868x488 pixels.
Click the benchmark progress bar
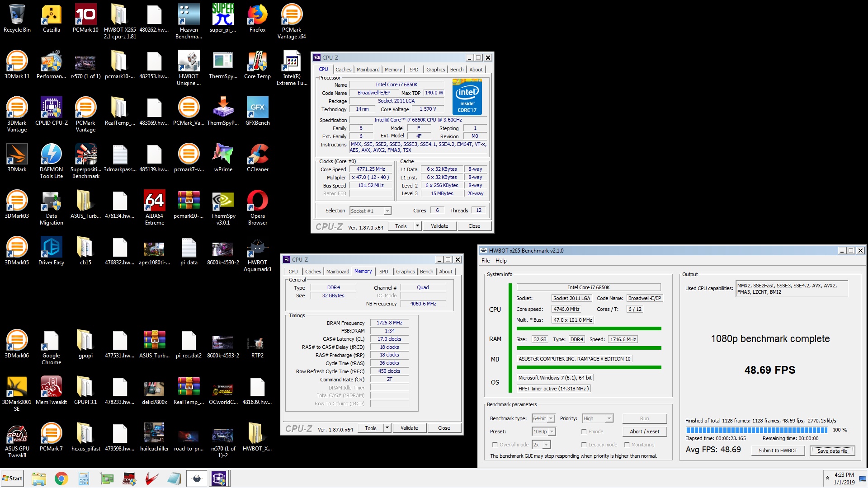pos(756,430)
